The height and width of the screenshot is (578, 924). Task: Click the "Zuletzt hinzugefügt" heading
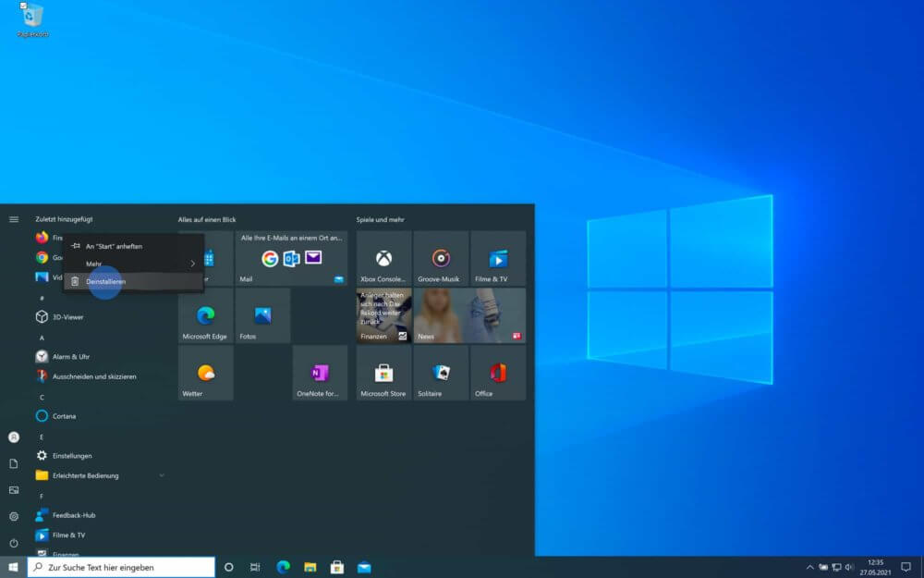[65, 219]
